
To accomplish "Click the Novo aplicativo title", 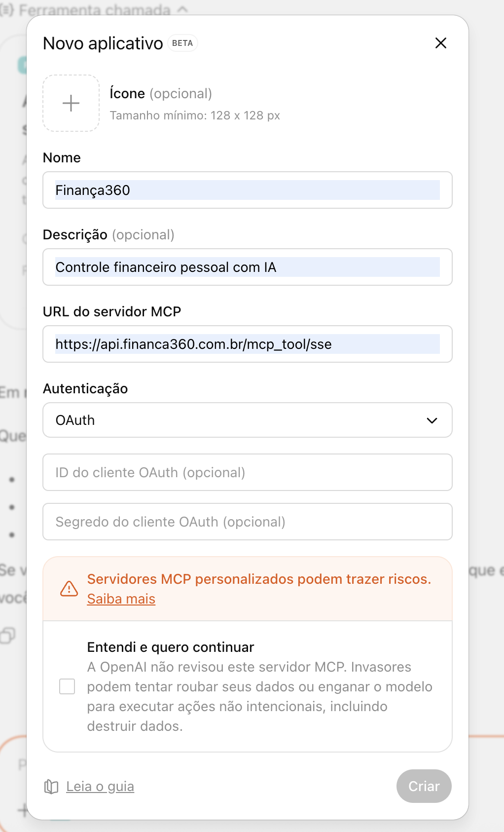I will (x=103, y=43).
